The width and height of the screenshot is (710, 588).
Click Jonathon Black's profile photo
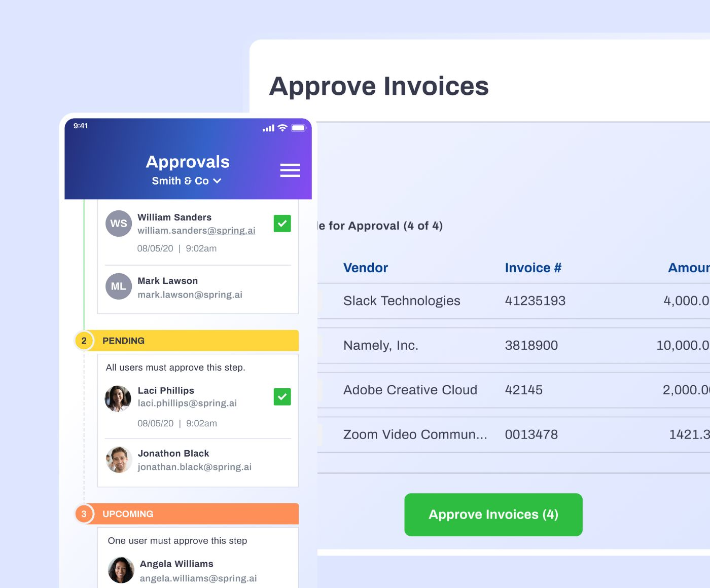point(119,460)
